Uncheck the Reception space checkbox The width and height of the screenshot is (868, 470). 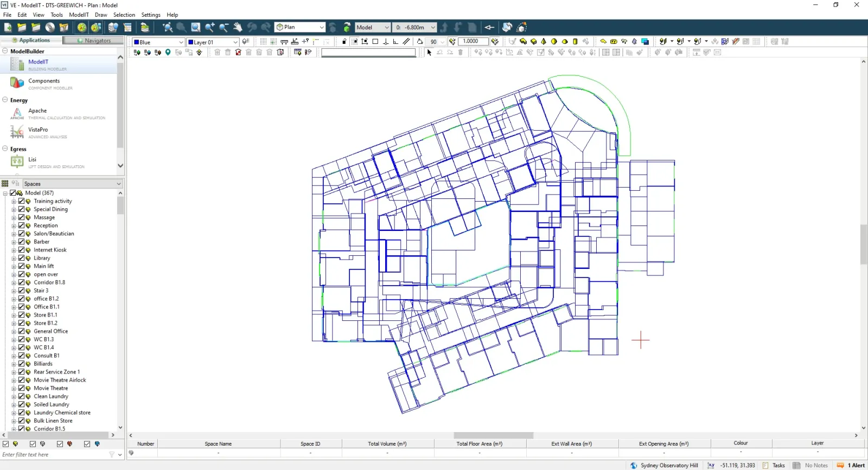point(22,226)
